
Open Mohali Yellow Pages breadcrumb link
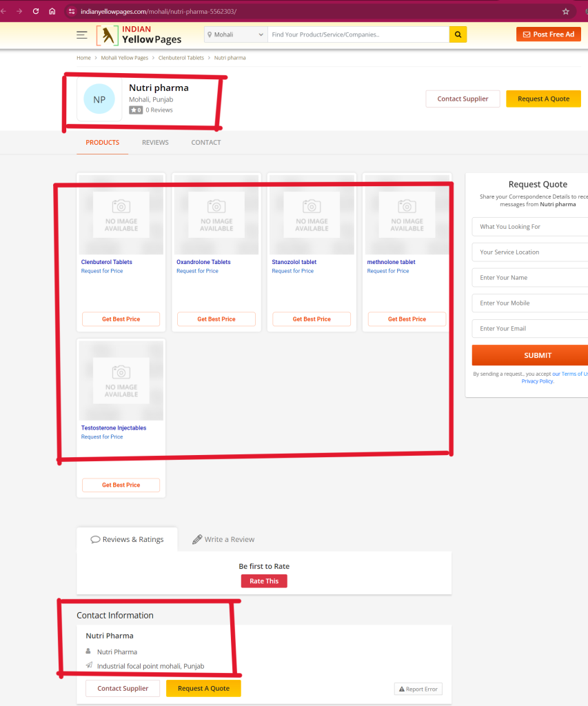[x=125, y=58]
